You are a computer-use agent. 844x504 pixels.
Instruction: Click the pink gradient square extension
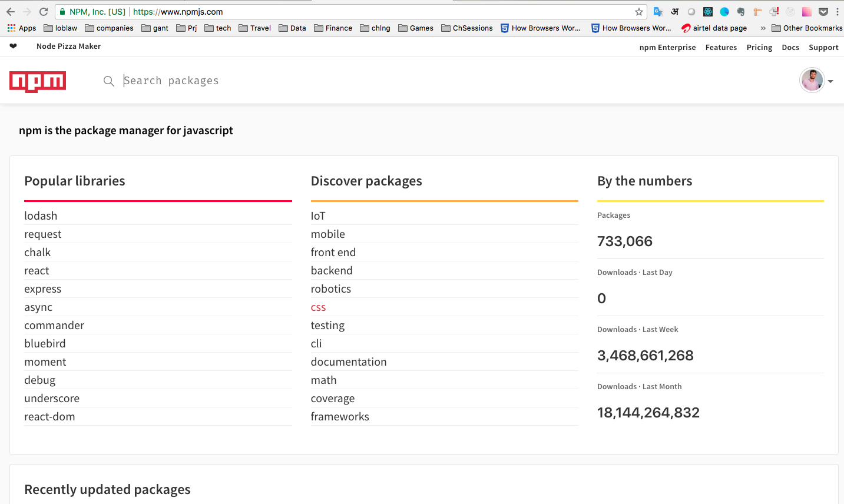click(x=807, y=12)
